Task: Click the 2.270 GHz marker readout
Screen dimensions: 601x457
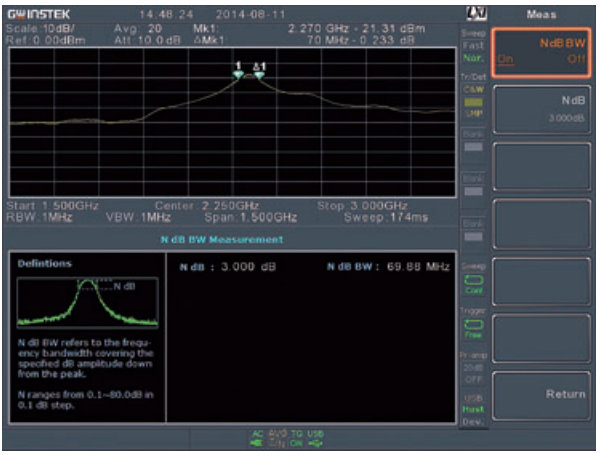Action: click(x=356, y=29)
